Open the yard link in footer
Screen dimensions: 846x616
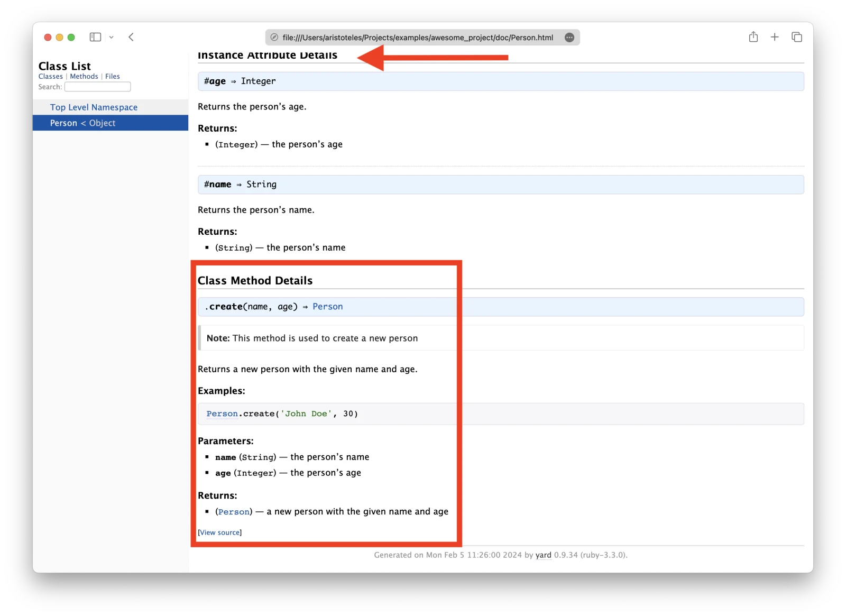coord(543,555)
